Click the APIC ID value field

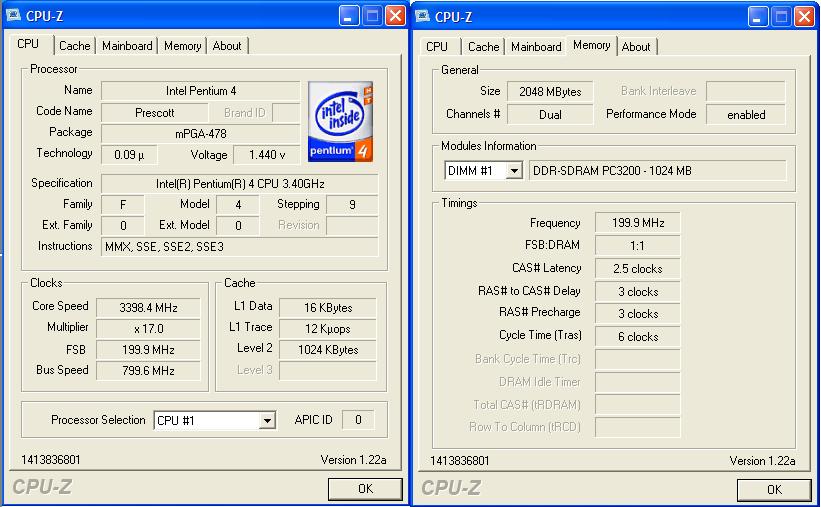click(x=358, y=420)
